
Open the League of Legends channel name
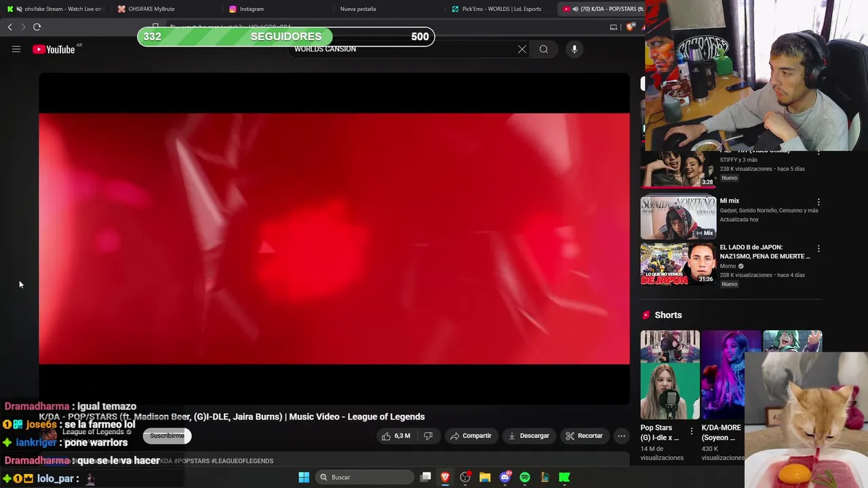tap(93, 432)
